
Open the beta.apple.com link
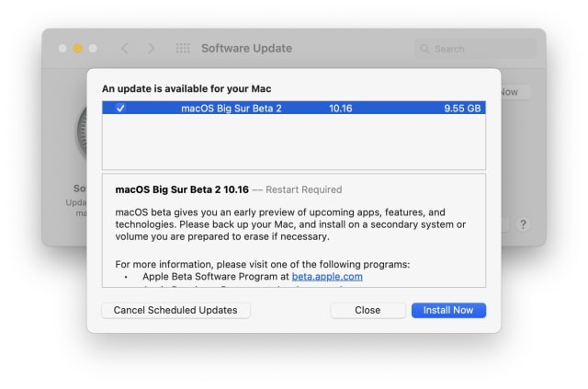pos(327,276)
